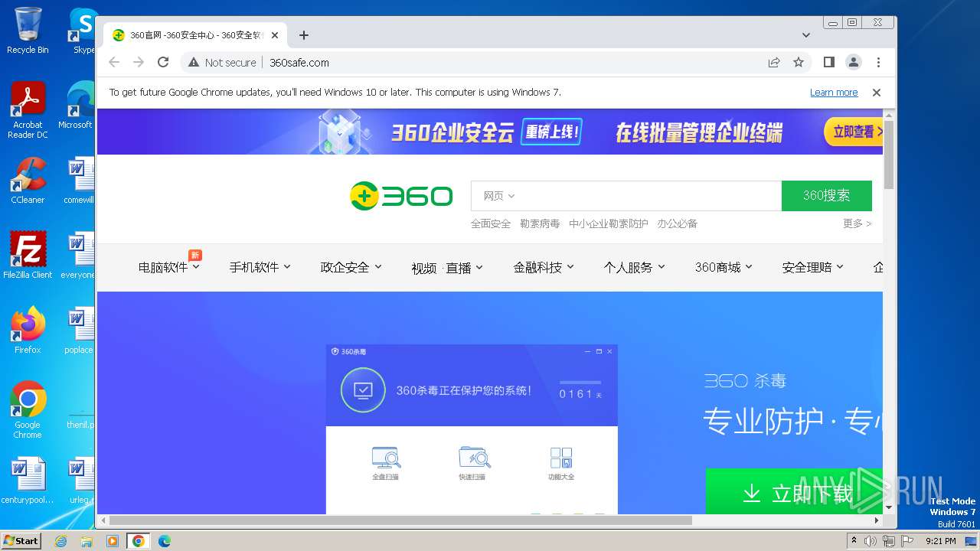This screenshot has width=980, height=551.
Task: Open Internet Explorer from taskbar
Action: click(x=61, y=541)
